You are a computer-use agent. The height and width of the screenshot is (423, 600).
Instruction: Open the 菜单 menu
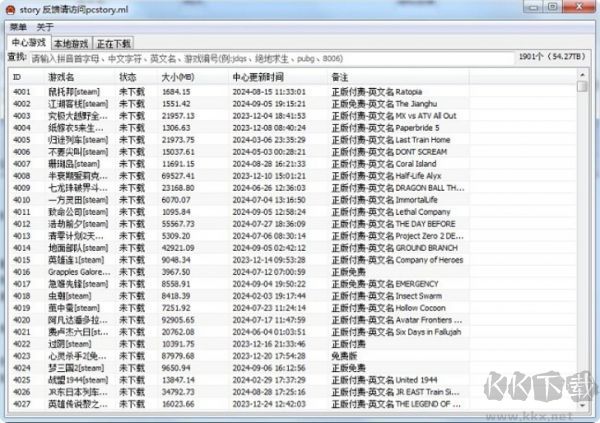(x=18, y=27)
